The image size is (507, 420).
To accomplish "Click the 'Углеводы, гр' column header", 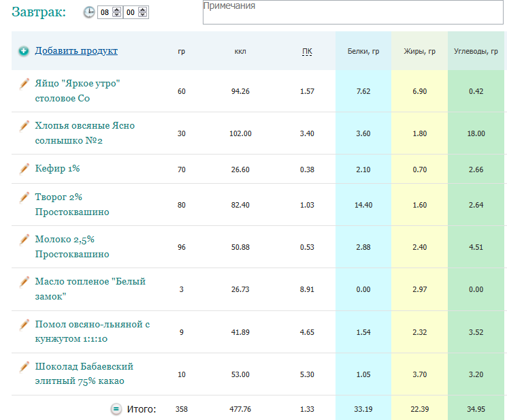I will click(x=476, y=51).
